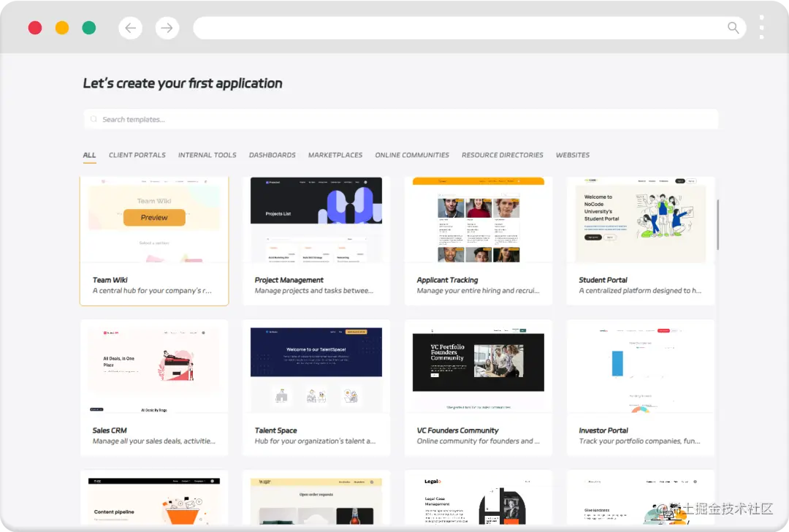
Task: Select the Sales CRM template thumbnail
Action: (154, 370)
